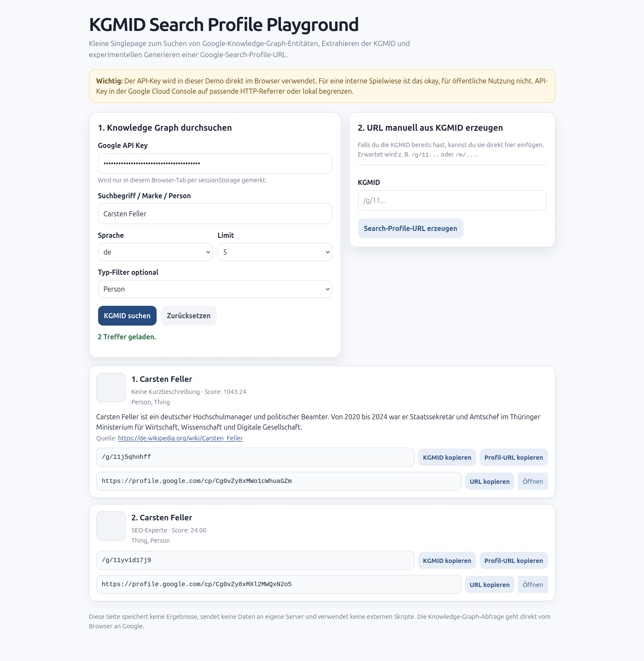Click URL kopieren for second result
This screenshot has height=661, width=644.
pyautogui.click(x=490, y=584)
